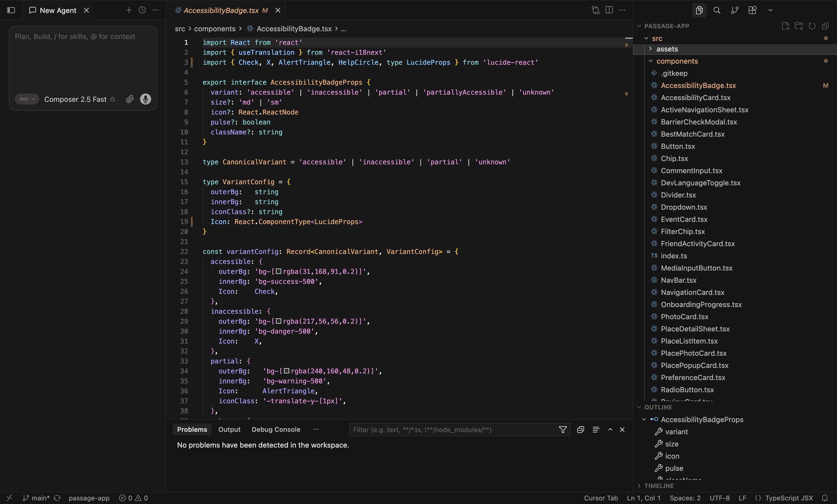Create a new file in PASSAGE-APP explorer
Viewport: 837px width, 504px height.
point(785,26)
